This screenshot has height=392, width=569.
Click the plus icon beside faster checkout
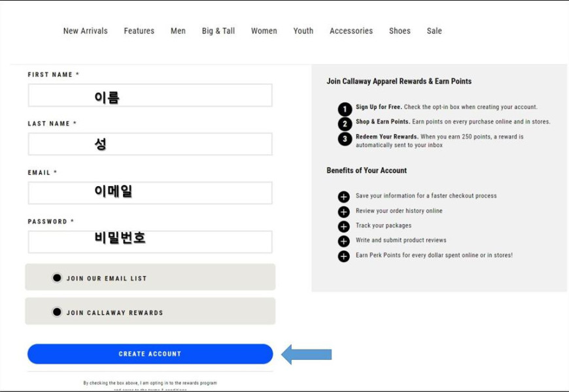(343, 197)
